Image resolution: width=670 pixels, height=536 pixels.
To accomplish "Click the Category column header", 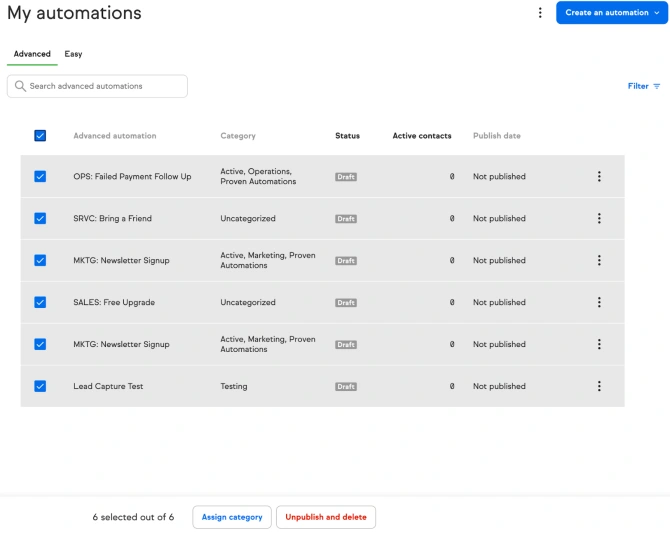I will click(238, 136).
